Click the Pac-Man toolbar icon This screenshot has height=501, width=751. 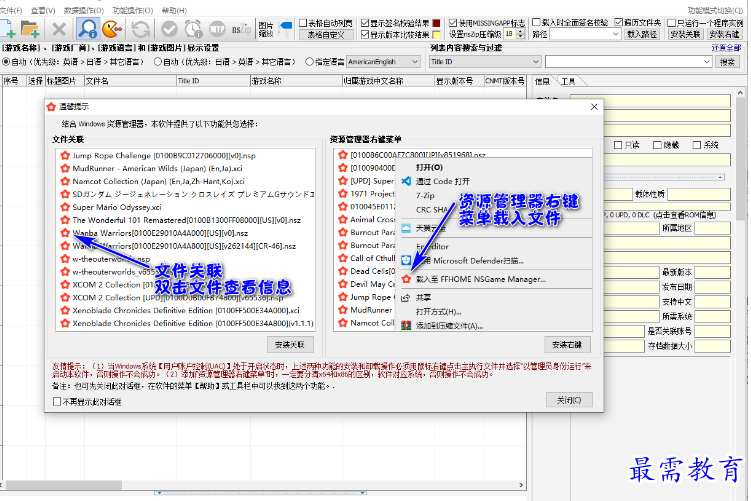point(113,29)
